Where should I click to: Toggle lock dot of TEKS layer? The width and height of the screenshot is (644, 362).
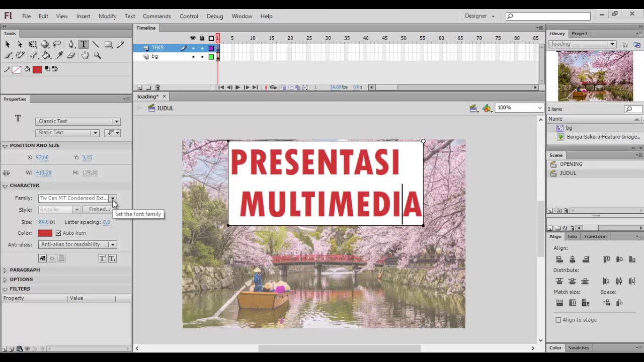click(202, 48)
